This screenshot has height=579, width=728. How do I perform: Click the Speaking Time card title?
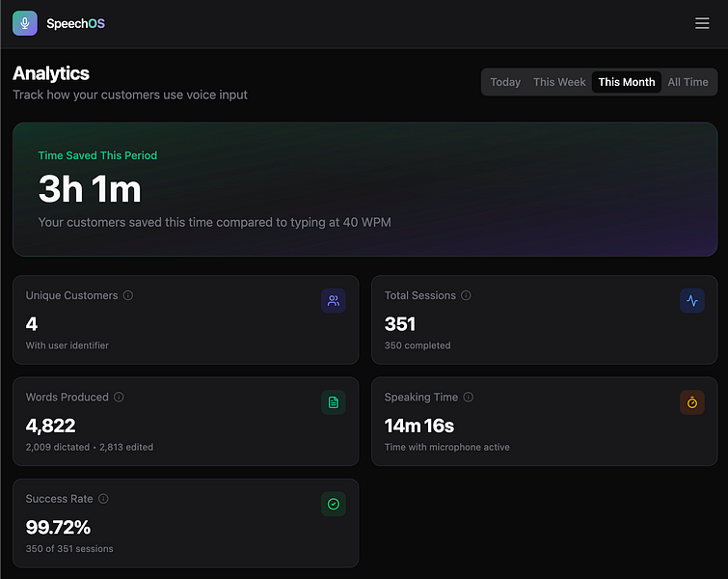[421, 398]
